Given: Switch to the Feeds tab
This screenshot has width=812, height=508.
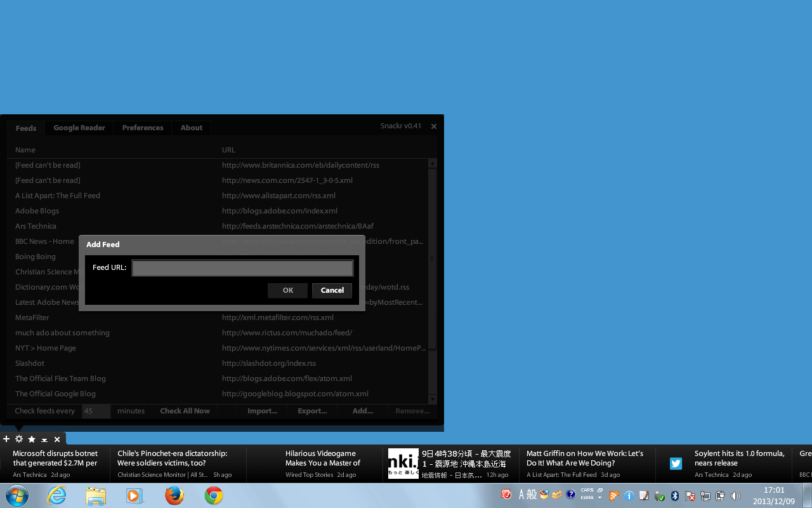Looking at the screenshot, I should [26, 128].
